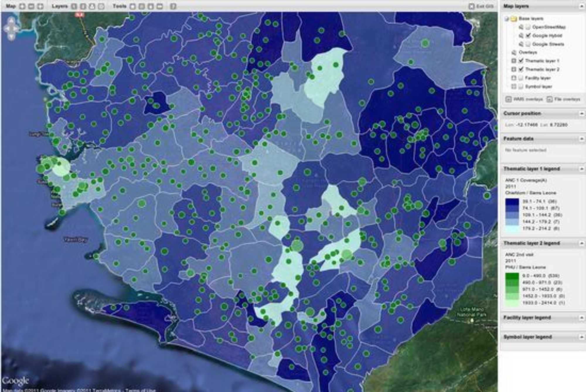
Task: Click the Yawri Bay label on the map
Action: pyautogui.click(x=76, y=240)
